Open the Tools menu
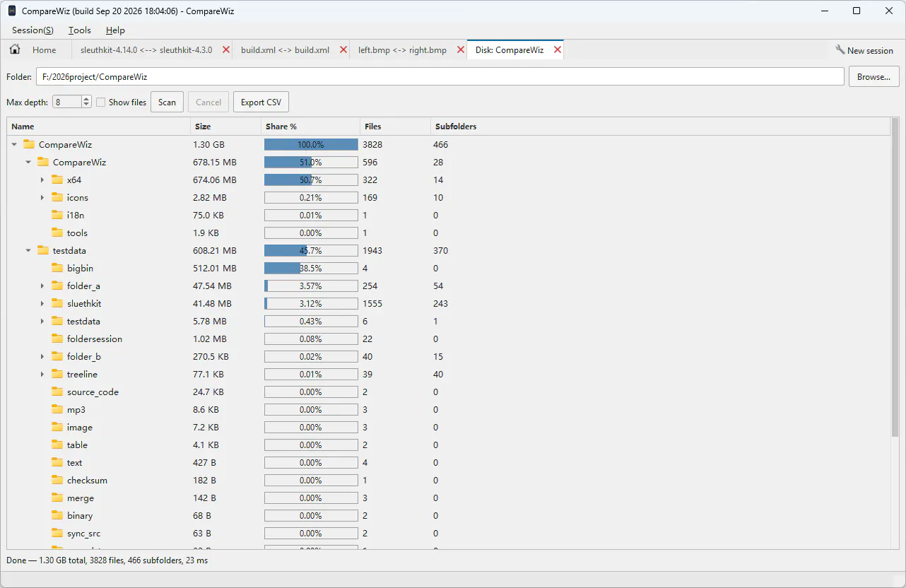The height and width of the screenshot is (588, 906). tap(80, 30)
